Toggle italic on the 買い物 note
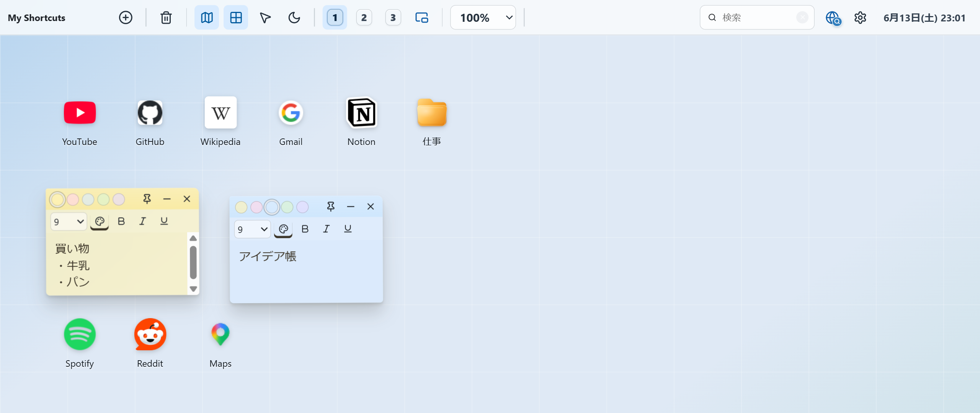 (142, 221)
